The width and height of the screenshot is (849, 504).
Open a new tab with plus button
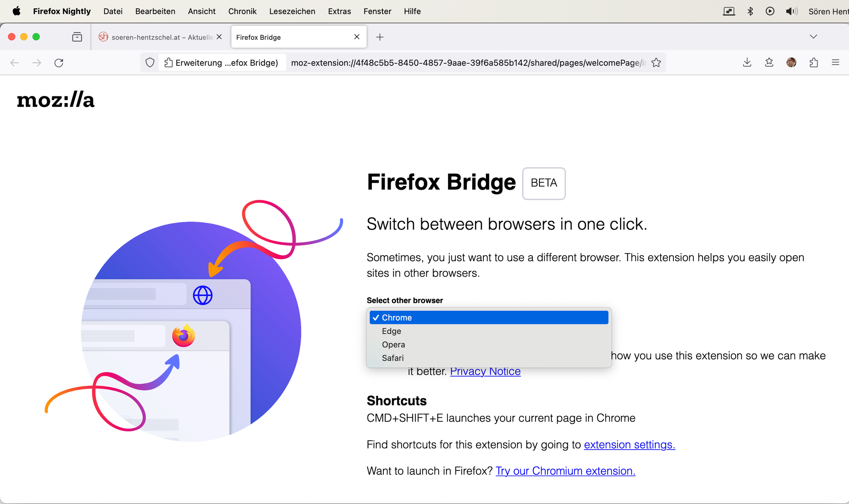[x=380, y=37]
